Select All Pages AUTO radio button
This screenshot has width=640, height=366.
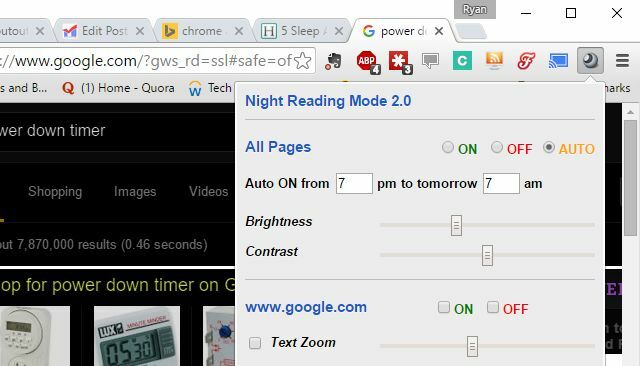tap(549, 147)
